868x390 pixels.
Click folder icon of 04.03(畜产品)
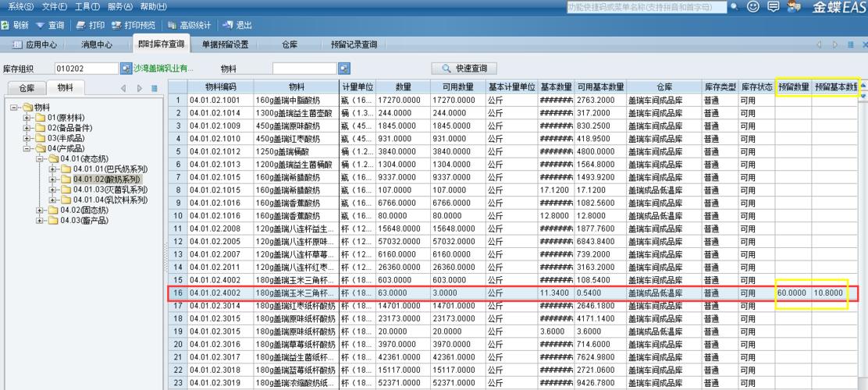53,221
